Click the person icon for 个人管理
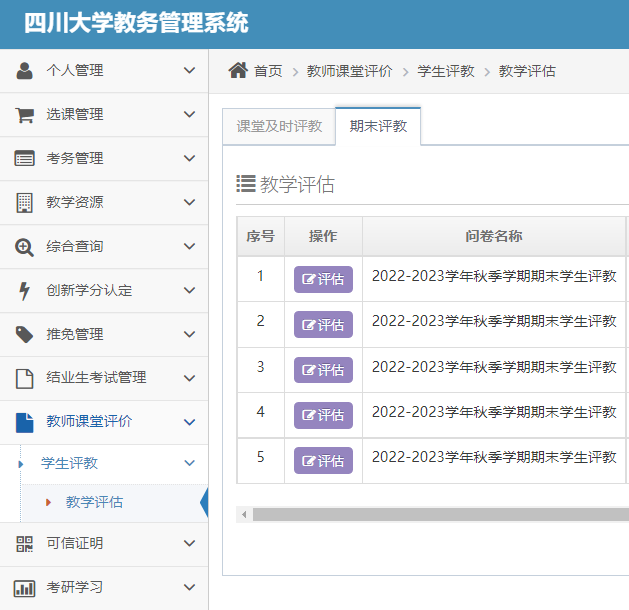This screenshot has width=629, height=610. (24, 70)
